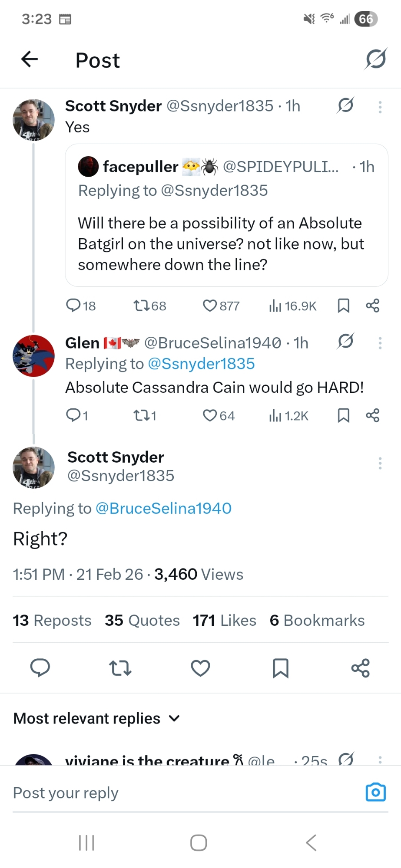Open @Ssnyder1835 link in Glen's reply

tap(201, 364)
